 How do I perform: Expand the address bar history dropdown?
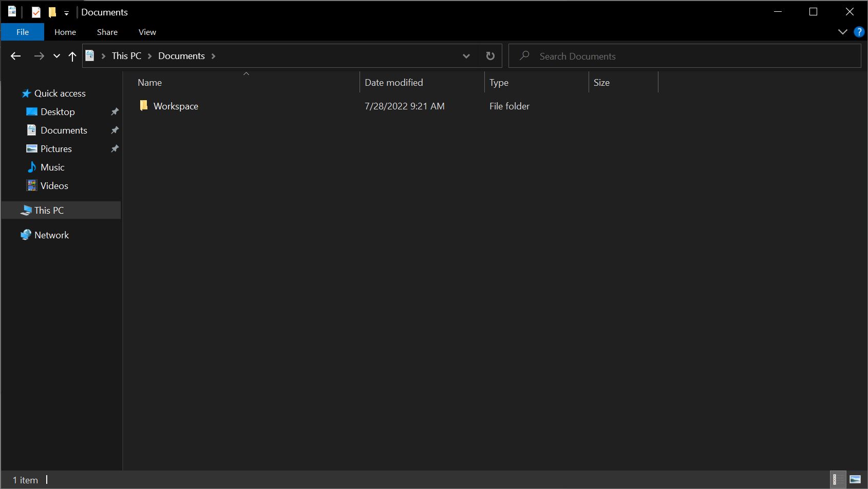466,56
